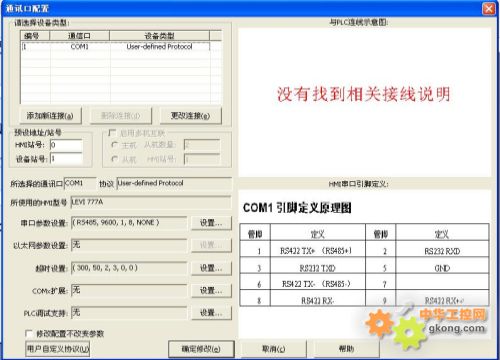500x360 pixels.
Task: Close the 通讯口配置 dialog window
Action: click(x=489, y=9)
